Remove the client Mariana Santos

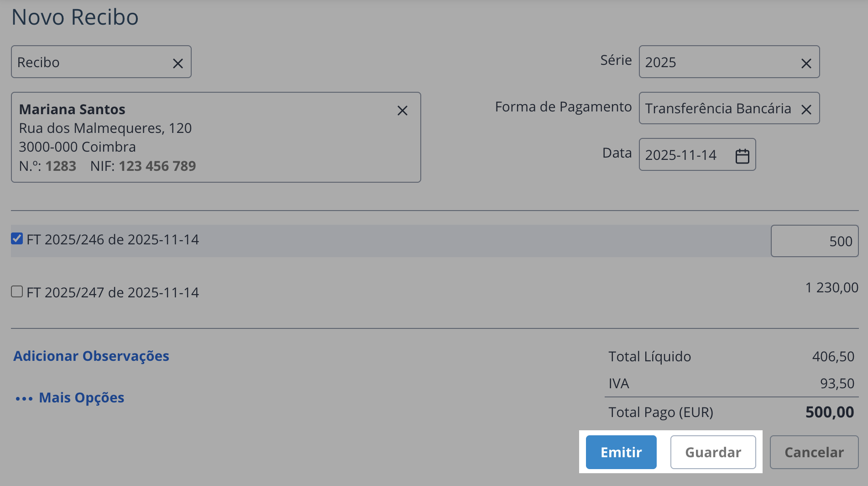[x=402, y=111]
